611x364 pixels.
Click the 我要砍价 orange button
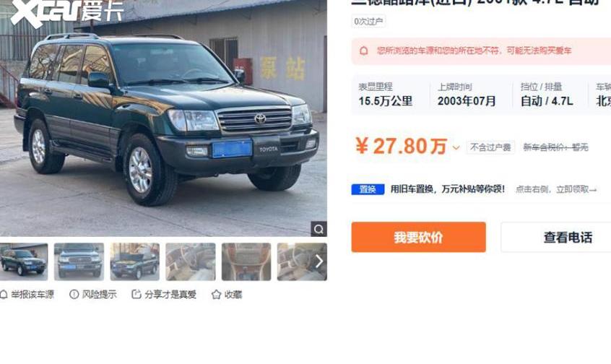point(418,237)
